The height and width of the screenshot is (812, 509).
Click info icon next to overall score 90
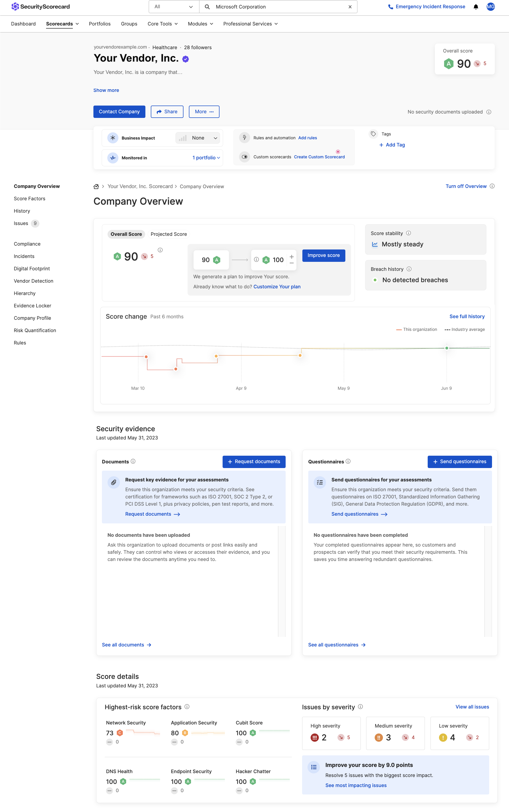pos(160,250)
